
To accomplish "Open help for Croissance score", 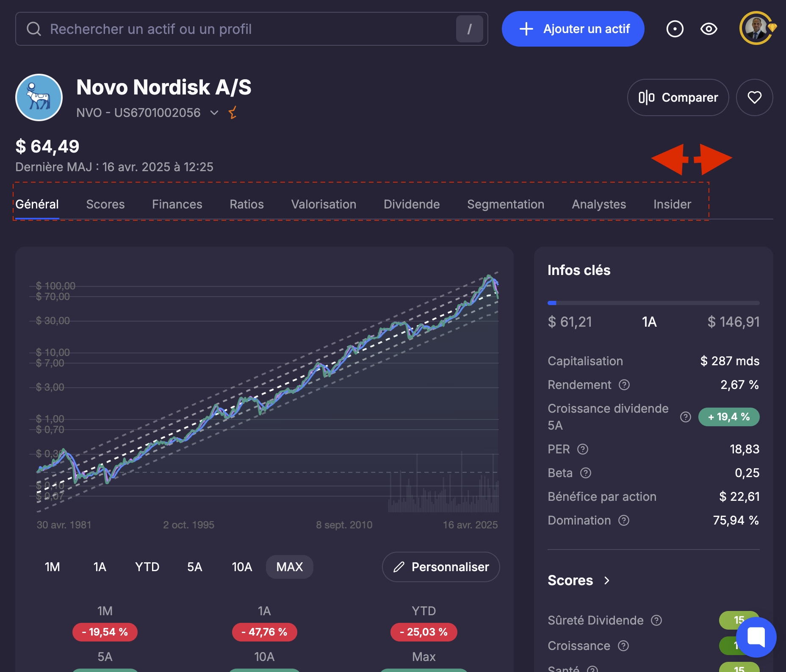I will pos(623,646).
